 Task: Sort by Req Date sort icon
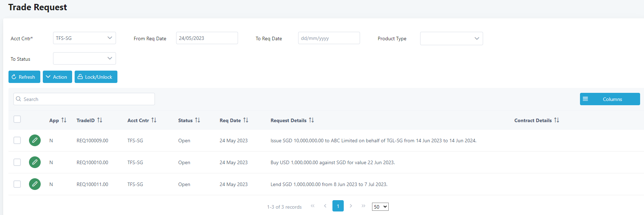point(246,120)
